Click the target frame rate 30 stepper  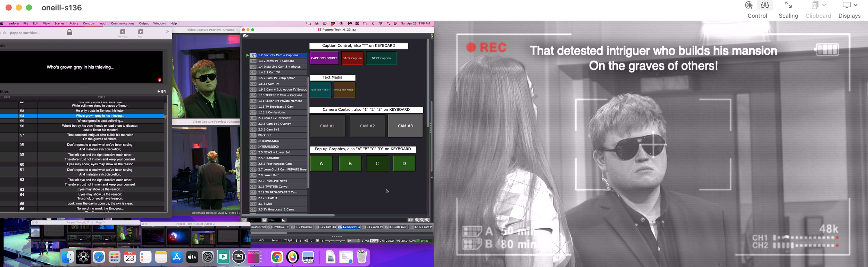tap(359, 241)
